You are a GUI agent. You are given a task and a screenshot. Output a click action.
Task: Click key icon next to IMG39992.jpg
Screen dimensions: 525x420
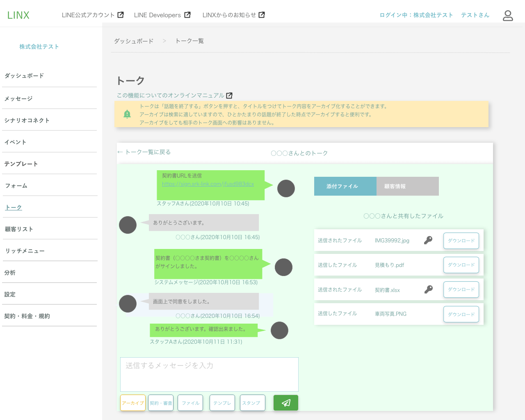click(428, 240)
